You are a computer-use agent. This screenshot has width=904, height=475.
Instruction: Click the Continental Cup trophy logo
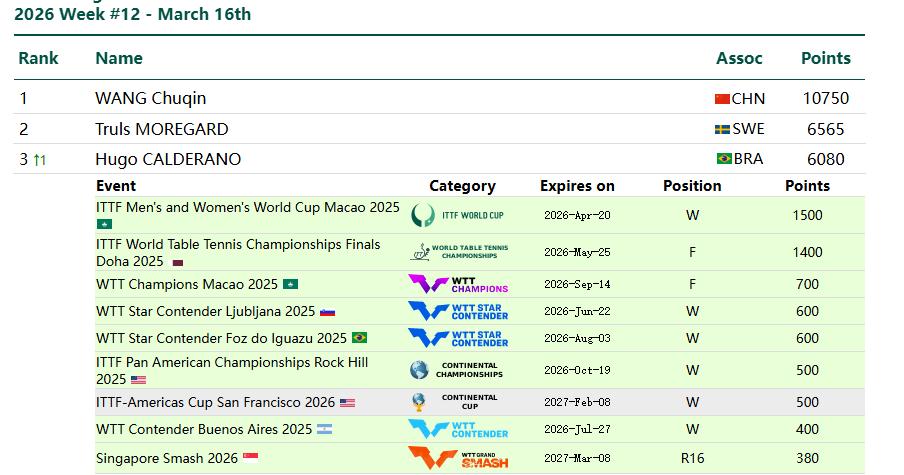(457, 402)
